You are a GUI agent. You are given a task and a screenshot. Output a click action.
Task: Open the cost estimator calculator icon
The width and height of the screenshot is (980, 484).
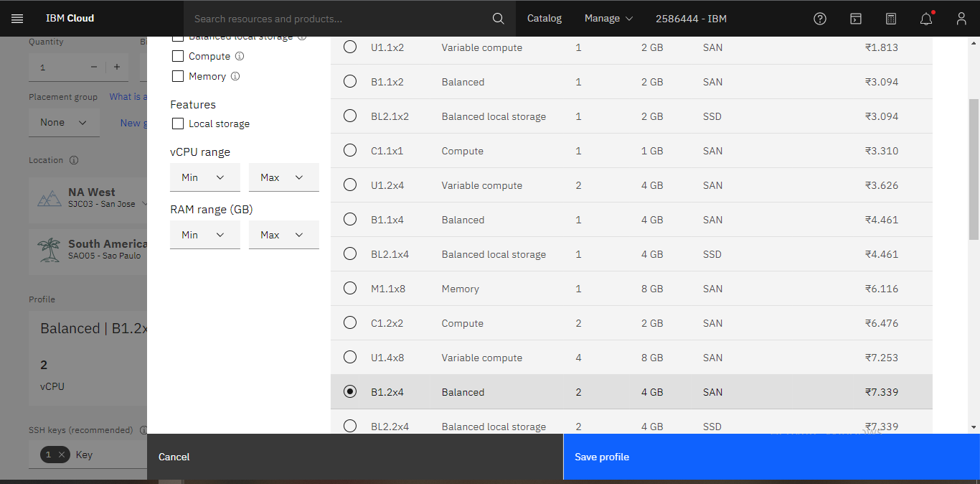coord(890,19)
